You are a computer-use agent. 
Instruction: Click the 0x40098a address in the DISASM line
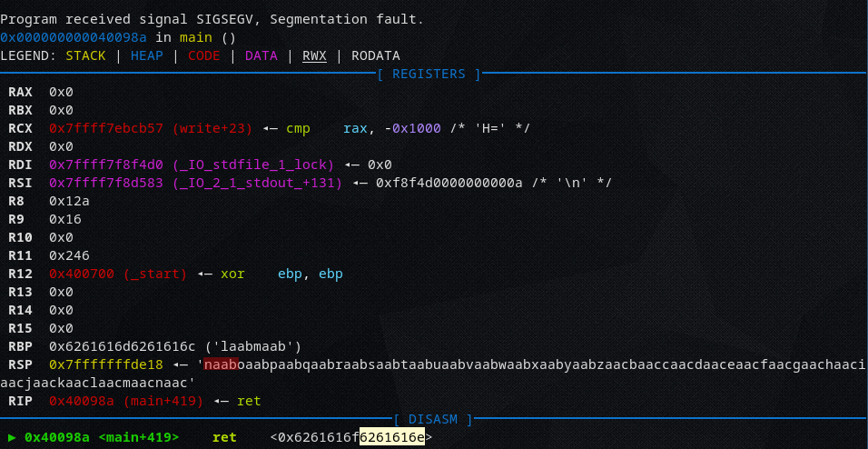[57, 437]
